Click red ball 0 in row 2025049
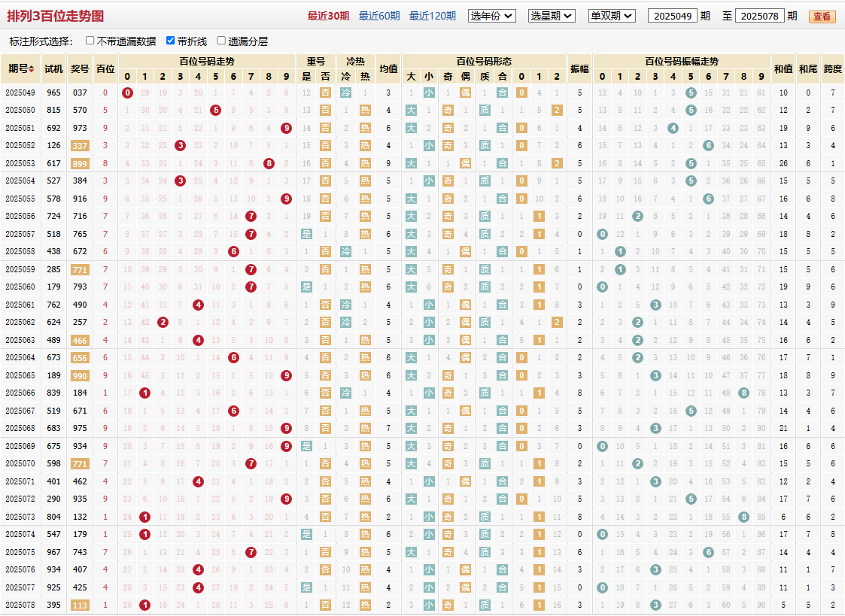The height and width of the screenshot is (616, 845). pos(127,93)
